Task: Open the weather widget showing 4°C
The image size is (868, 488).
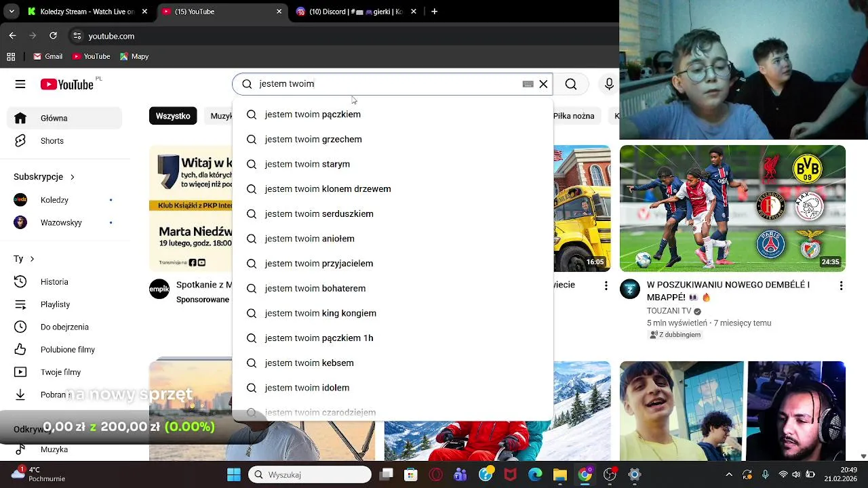Action: pos(38,474)
